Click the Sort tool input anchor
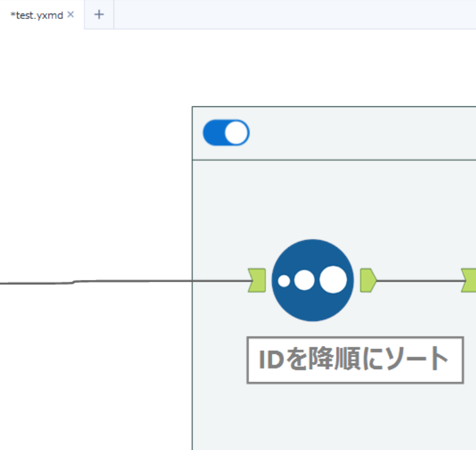 coord(257,280)
